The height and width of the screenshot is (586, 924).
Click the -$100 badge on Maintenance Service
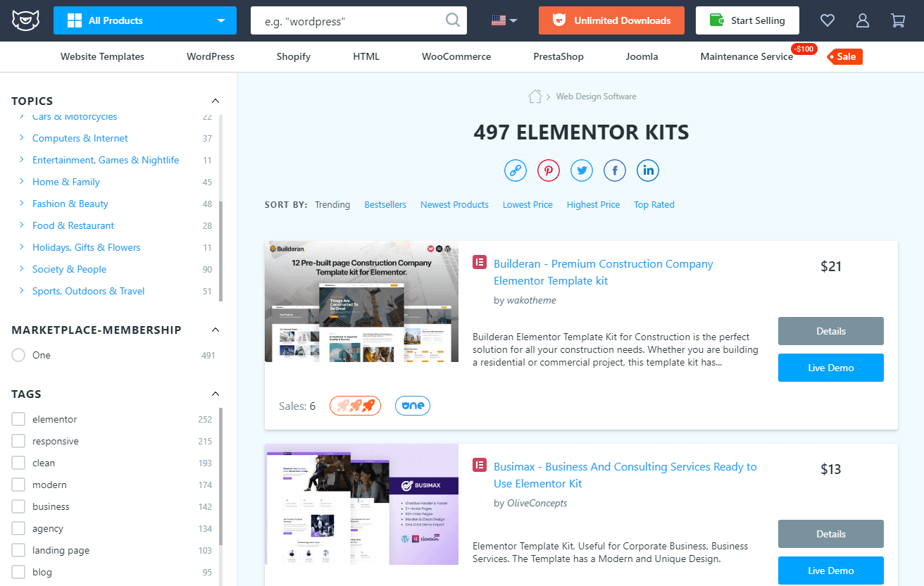(804, 49)
